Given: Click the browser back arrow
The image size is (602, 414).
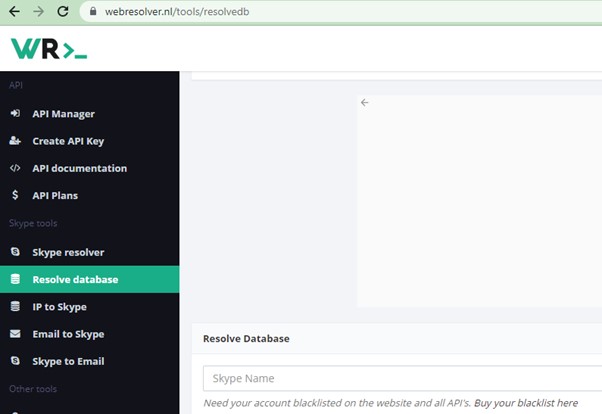Looking at the screenshot, I should point(15,12).
